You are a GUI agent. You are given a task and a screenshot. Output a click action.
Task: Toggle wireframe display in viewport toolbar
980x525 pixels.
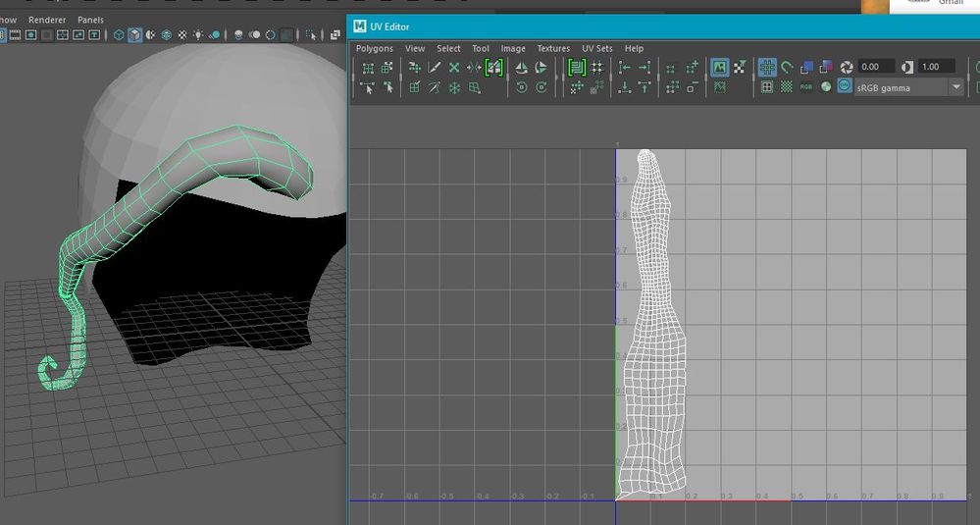118,35
